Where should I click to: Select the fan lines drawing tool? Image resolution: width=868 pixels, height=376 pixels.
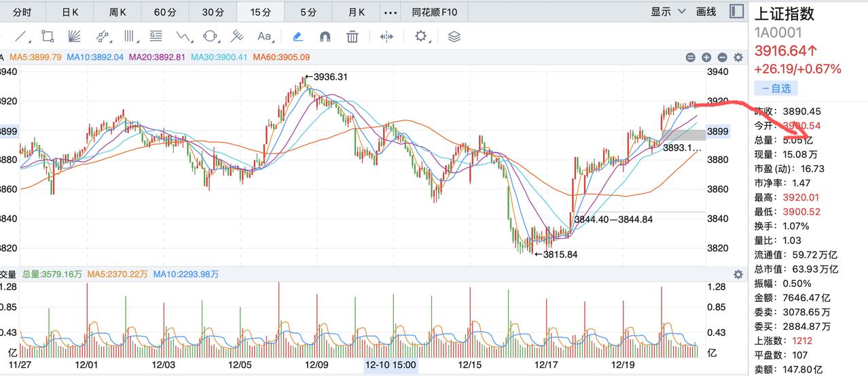click(x=75, y=36)
